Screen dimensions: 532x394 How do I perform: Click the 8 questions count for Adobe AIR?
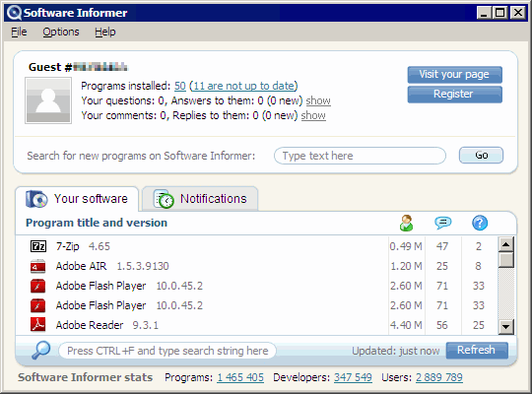(x=479, y=266)
